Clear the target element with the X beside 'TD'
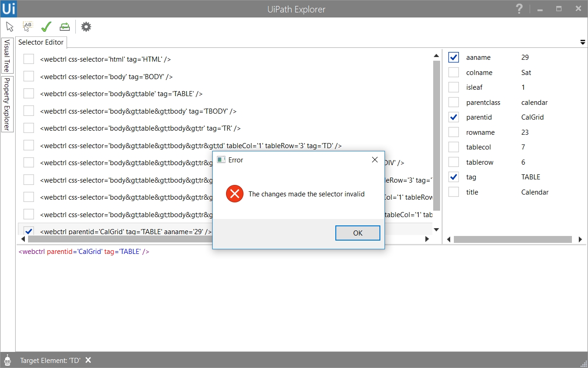588x368 pixels. point(88,360)
